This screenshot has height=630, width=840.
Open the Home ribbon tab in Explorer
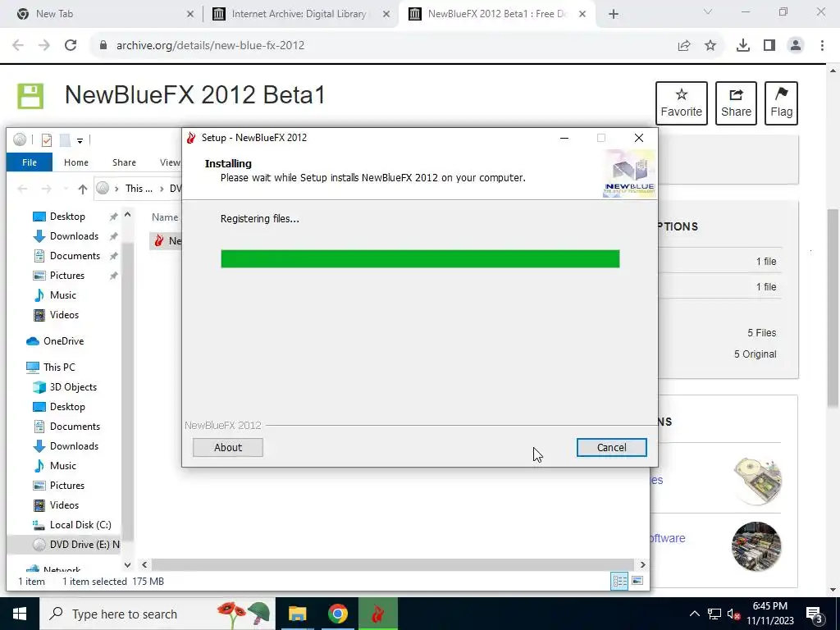point(76,162)
